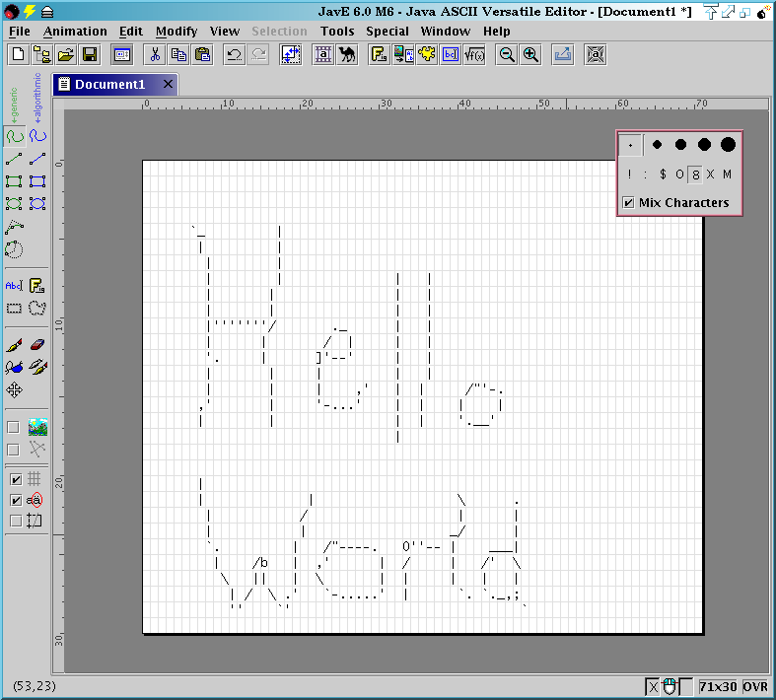Open the Tools menu
The image size is (776, 700).
point(337,32)
